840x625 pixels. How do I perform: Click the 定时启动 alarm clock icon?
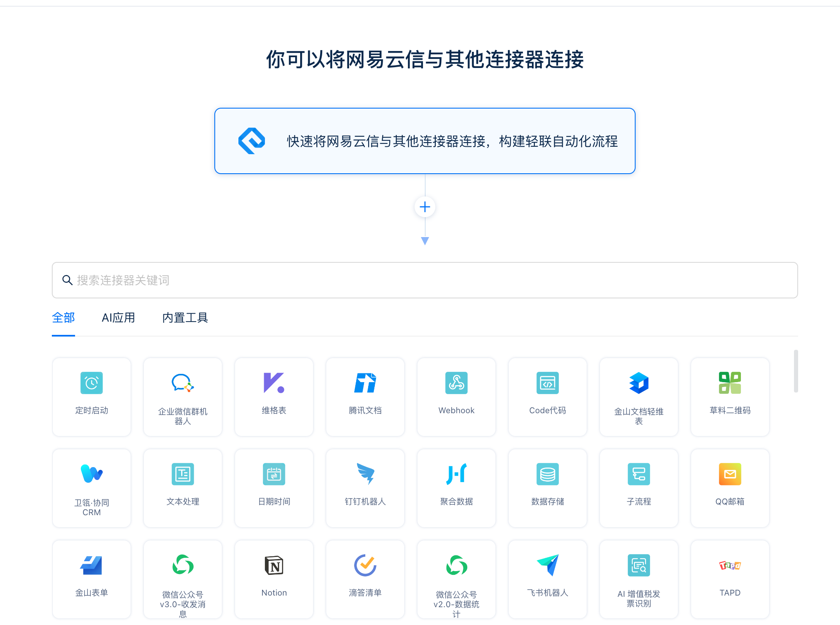(x=91, y=383)
